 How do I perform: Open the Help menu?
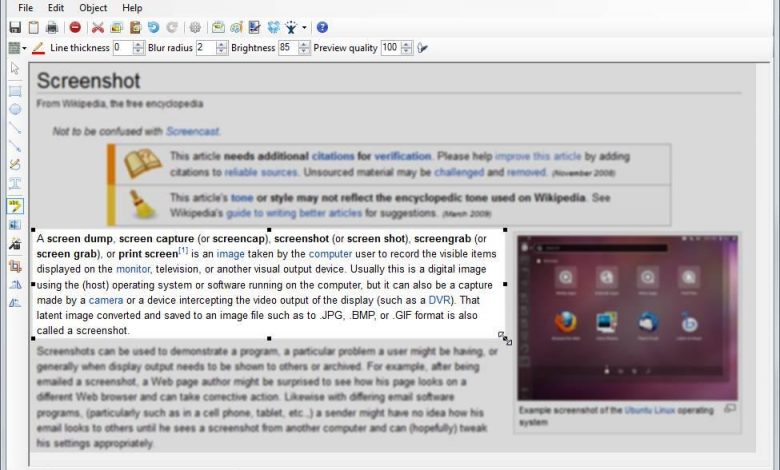coord(132,8)
